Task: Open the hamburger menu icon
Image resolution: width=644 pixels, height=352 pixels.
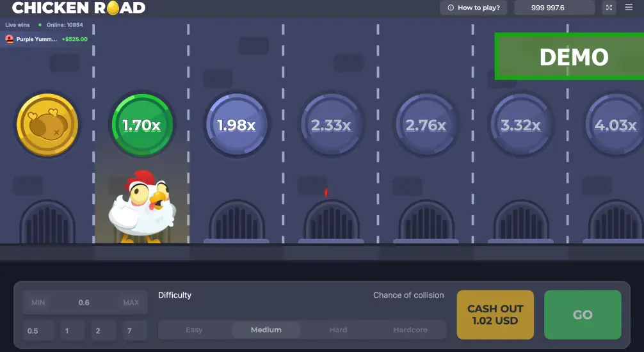Action: [629, 8]
